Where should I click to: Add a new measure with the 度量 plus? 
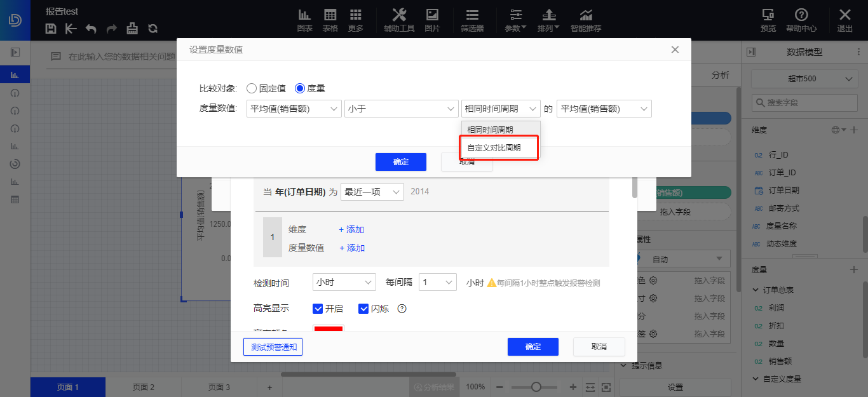[x=854, y=270]
